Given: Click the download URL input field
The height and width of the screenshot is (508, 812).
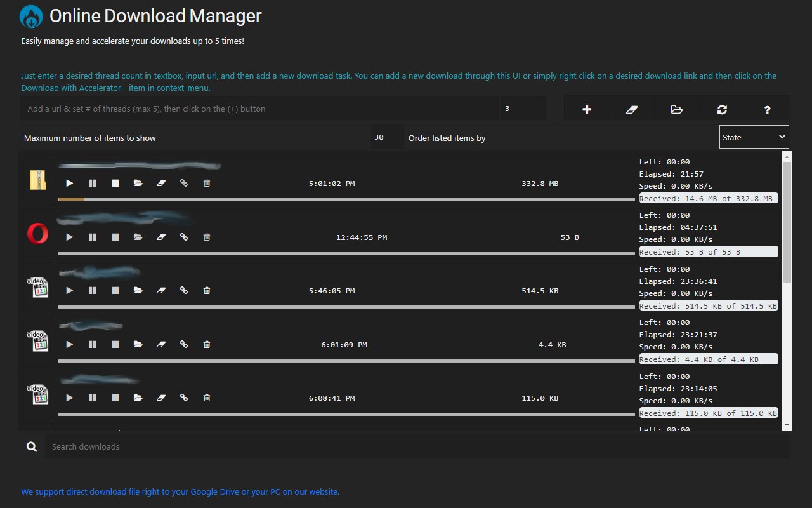Looking at the screenshot, I should click(x=259, y=109).
